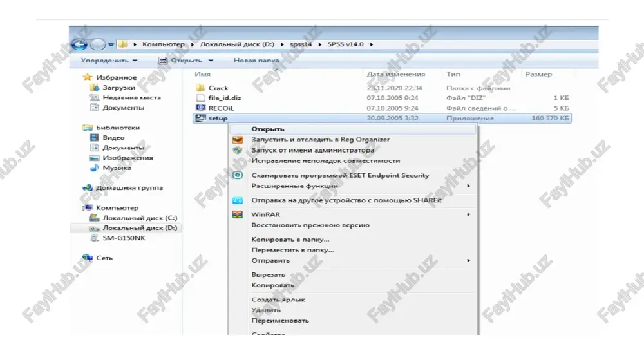The image size is (644, 362).
Task: Expand arrow after SPSS v14.0 breadcrumb
Action: [372, 44]
